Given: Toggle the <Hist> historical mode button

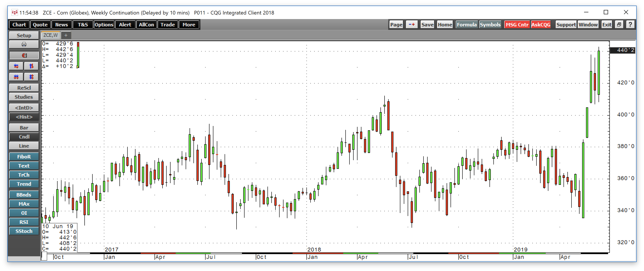Looking at the screenshot, I should (x=24, y=117).
